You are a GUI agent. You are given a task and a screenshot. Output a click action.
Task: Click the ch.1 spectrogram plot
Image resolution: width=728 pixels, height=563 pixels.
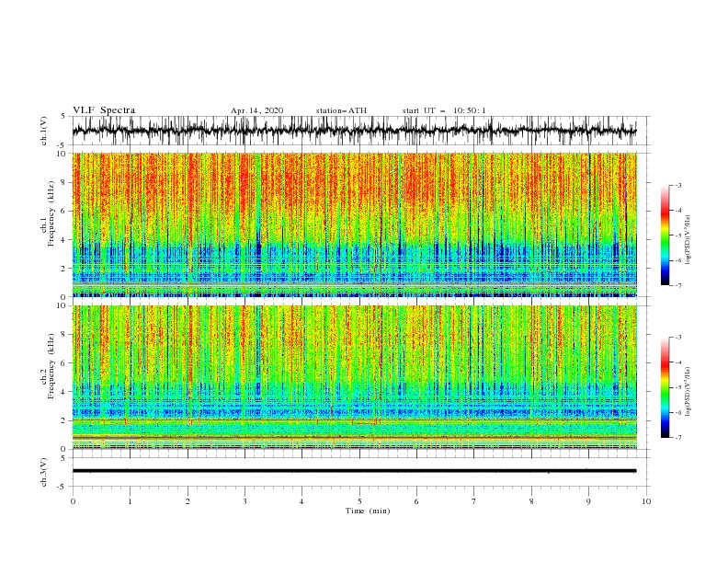click(355, 224)
